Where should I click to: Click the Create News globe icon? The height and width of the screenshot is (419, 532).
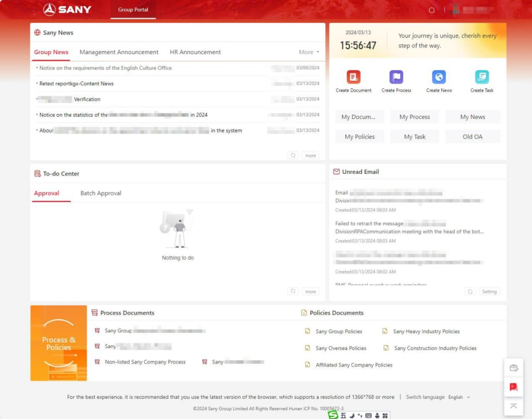point(439,77)
